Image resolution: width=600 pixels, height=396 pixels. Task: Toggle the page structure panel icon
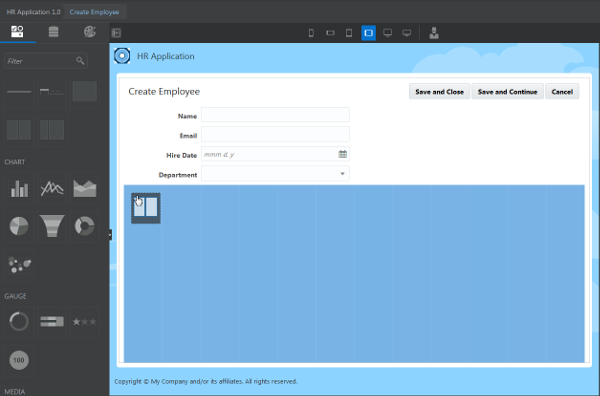click(x=116, y=33)
